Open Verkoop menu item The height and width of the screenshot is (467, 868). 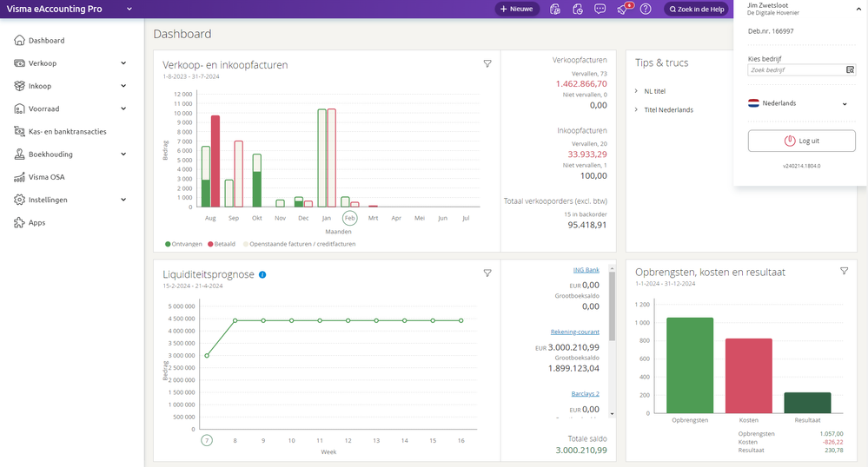tap(43, 63)
